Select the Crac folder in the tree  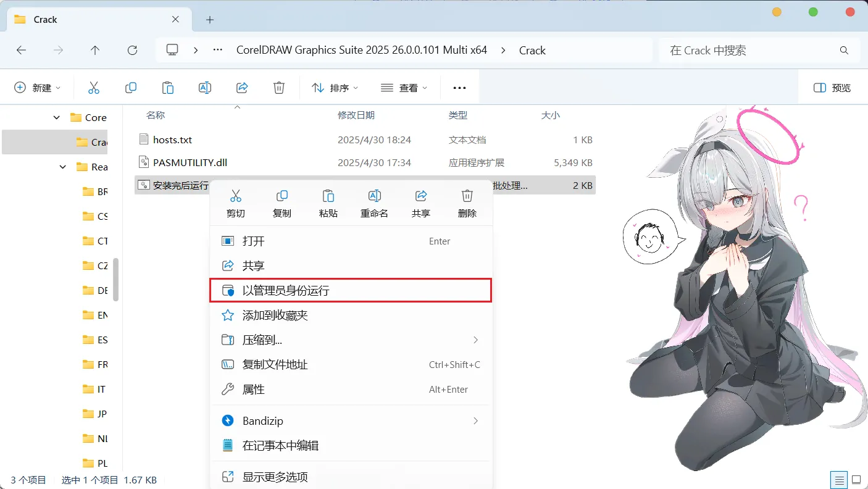[x=54, y=142]
